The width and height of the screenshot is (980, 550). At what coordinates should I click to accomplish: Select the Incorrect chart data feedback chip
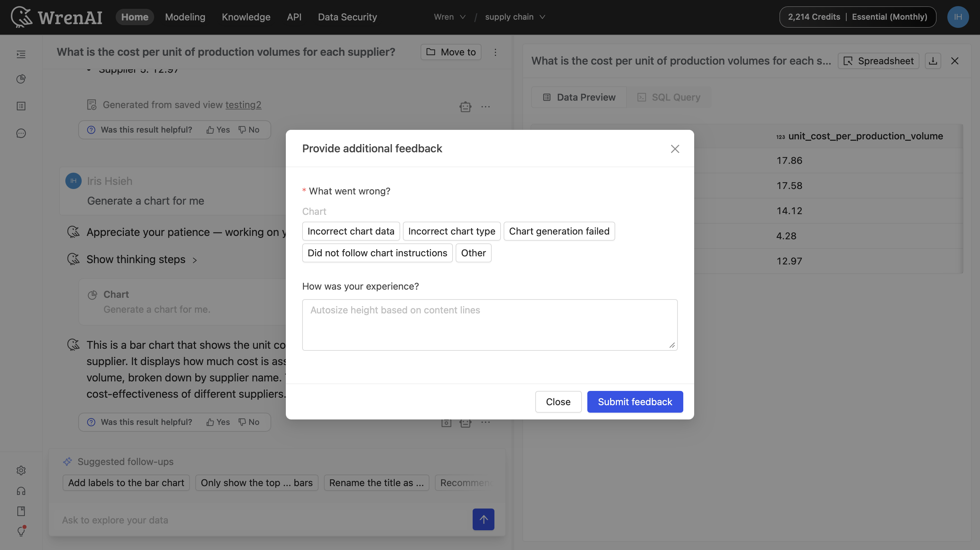pyautogui.click(x=351, y=231)
